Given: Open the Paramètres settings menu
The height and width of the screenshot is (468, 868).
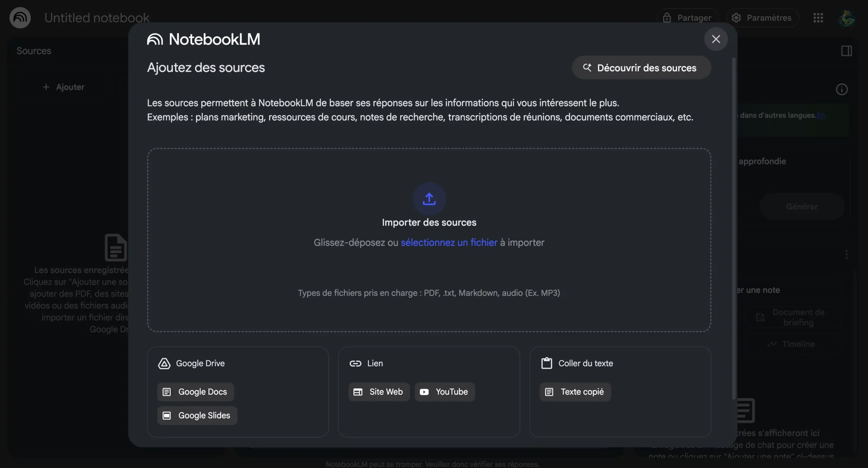Looking at the screenshot, I should (x=762, y=18).
